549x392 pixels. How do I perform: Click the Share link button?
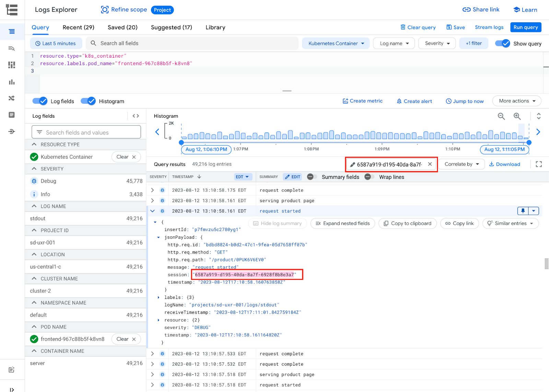pos(481,10)
